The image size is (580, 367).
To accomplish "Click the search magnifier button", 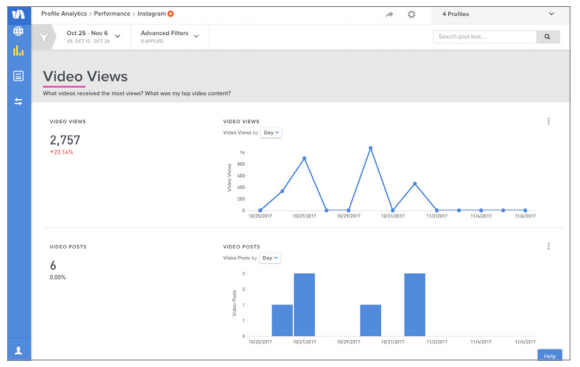I will click(x=547, y=37).
